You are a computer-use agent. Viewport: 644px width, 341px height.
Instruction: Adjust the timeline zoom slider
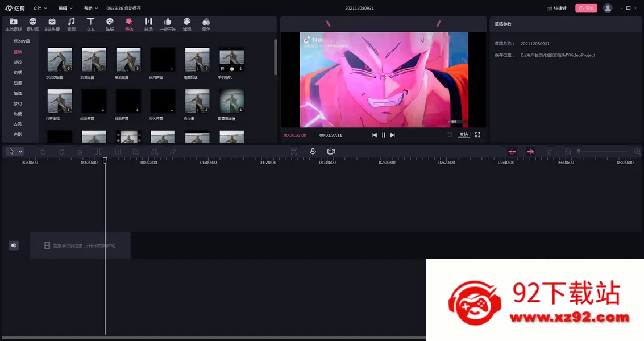point(602,152)
